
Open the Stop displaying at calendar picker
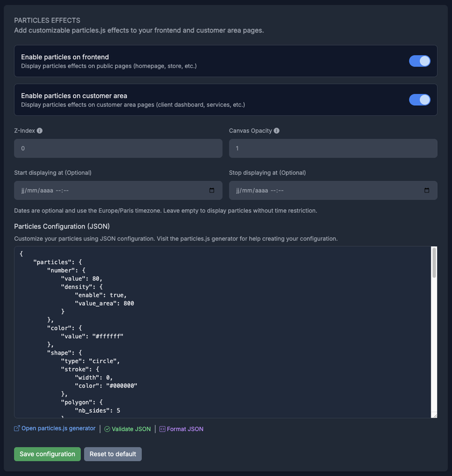coord(426,190)
